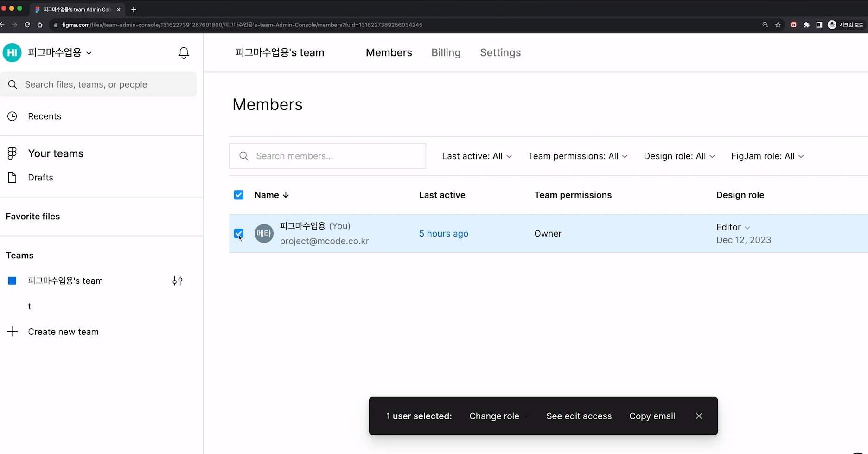Click the search icon in sidebar search
The image size is (868, 454).
(x=13, y=84)
